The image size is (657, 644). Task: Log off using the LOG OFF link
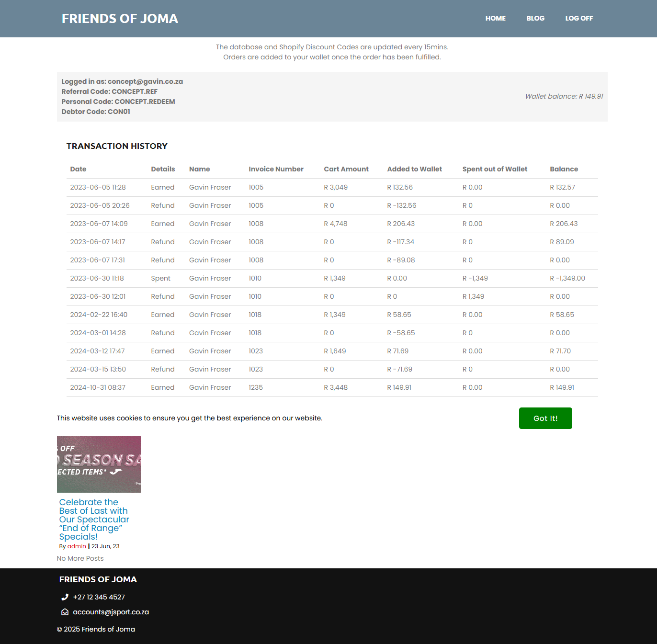coord(578,18)
